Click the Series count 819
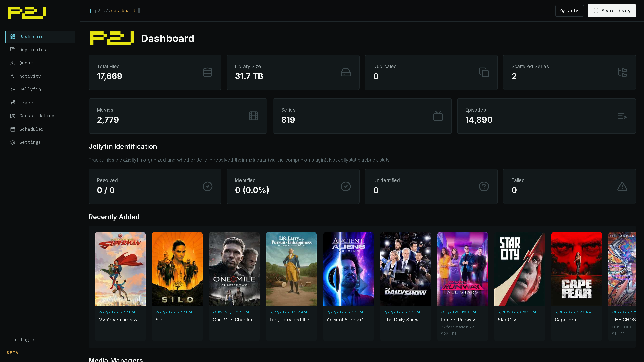Screen dimensions: 644x362 pos(288,120)
